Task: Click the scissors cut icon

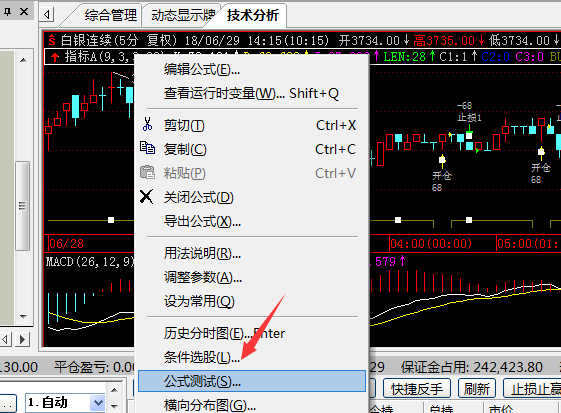Action: click(147, 124)
